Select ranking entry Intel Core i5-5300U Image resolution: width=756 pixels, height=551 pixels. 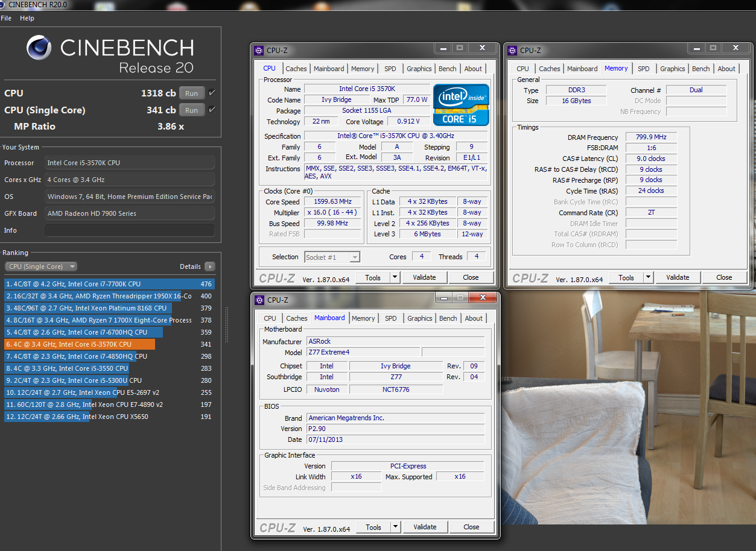click(109, 380)
